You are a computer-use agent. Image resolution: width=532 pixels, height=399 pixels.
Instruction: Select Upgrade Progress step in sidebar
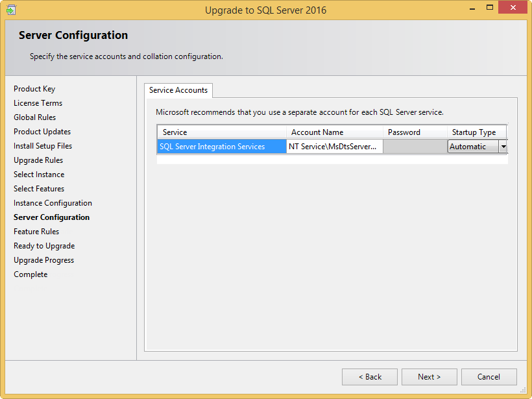tap(43, 260)
